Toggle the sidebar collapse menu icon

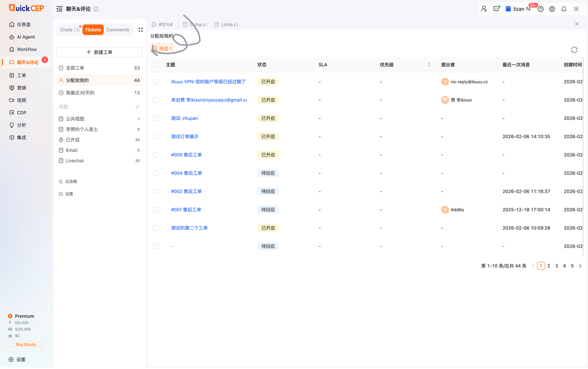[59, 9]
